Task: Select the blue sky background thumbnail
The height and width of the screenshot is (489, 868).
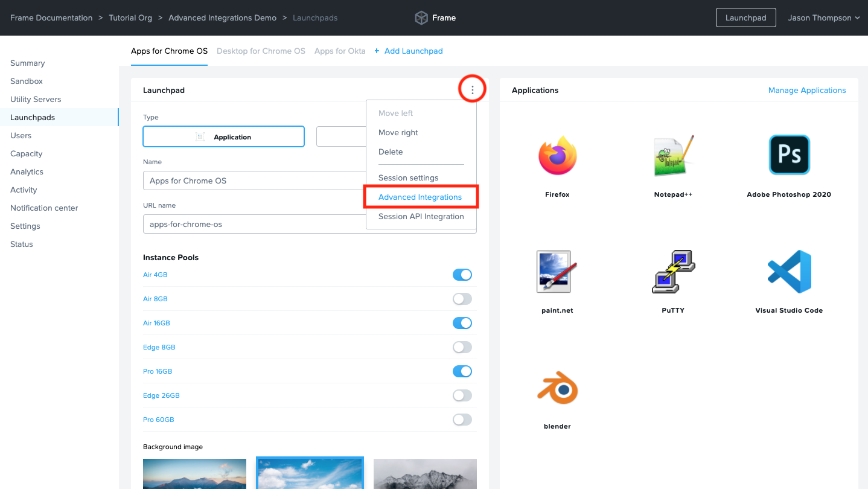Action: pos(310,473)
